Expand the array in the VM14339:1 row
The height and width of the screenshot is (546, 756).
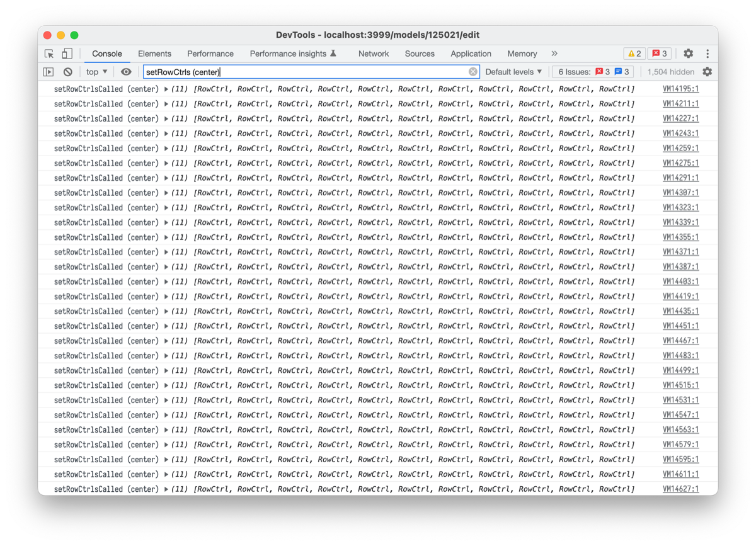pos(166,222)
